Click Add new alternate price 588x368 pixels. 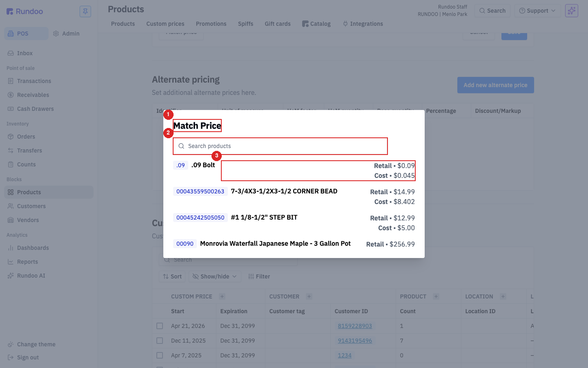(495, 85)
